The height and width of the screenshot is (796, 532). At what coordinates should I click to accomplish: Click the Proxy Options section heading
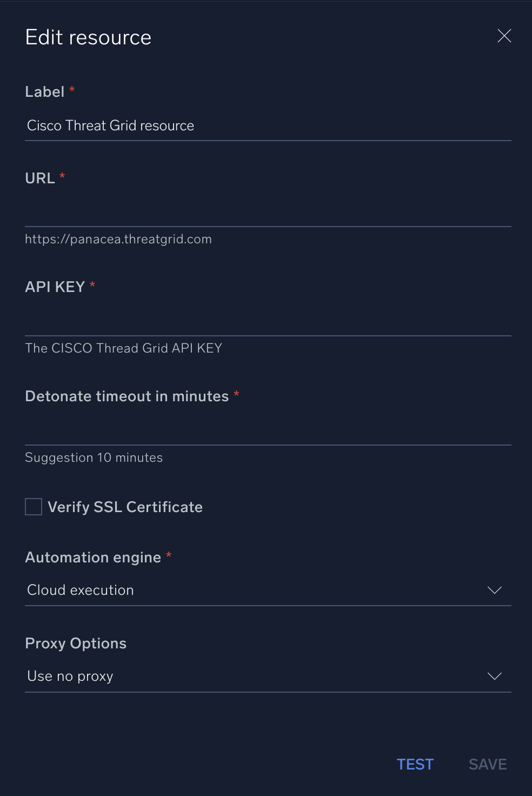(75, 643)
